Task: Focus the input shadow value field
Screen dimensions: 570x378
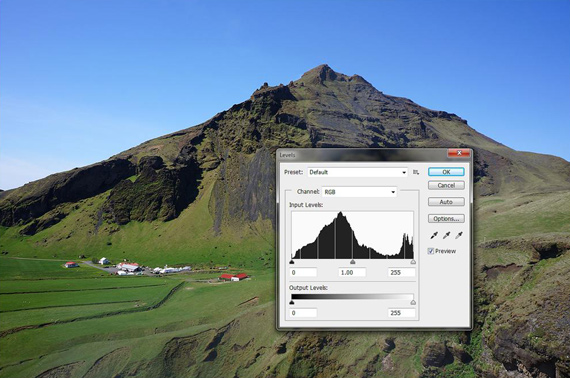Action: tap(304, 273)
